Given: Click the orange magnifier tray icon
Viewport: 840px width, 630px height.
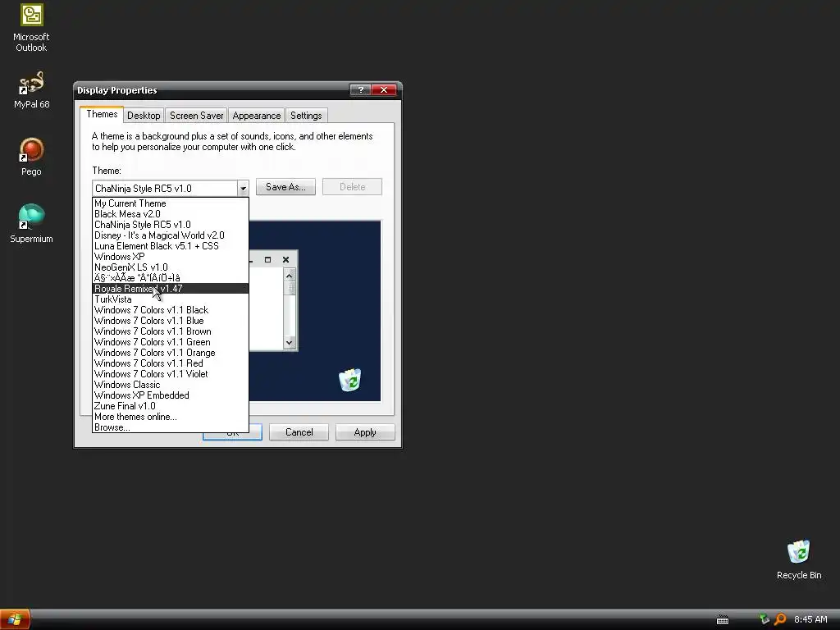Looking at the screenshot, I should click(x=781, y=619).
